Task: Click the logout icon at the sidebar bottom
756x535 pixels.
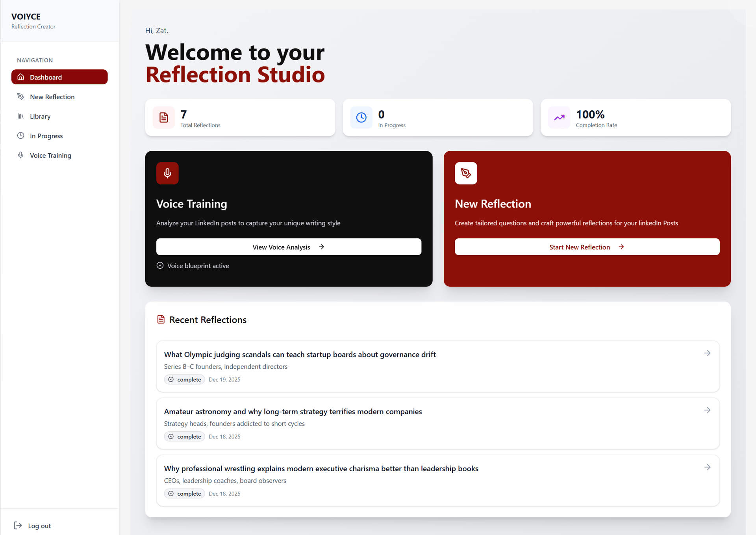Action: (x=18, y=525)
